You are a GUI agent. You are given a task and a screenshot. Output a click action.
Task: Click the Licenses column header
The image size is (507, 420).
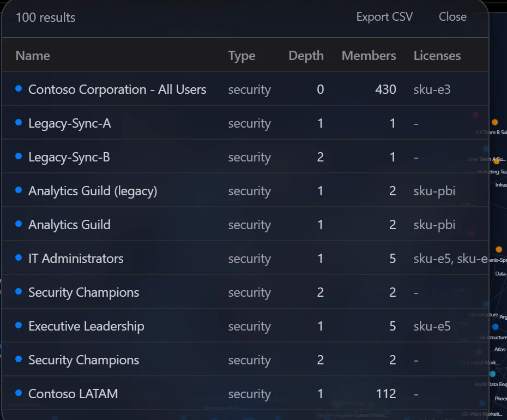point(437,56)
